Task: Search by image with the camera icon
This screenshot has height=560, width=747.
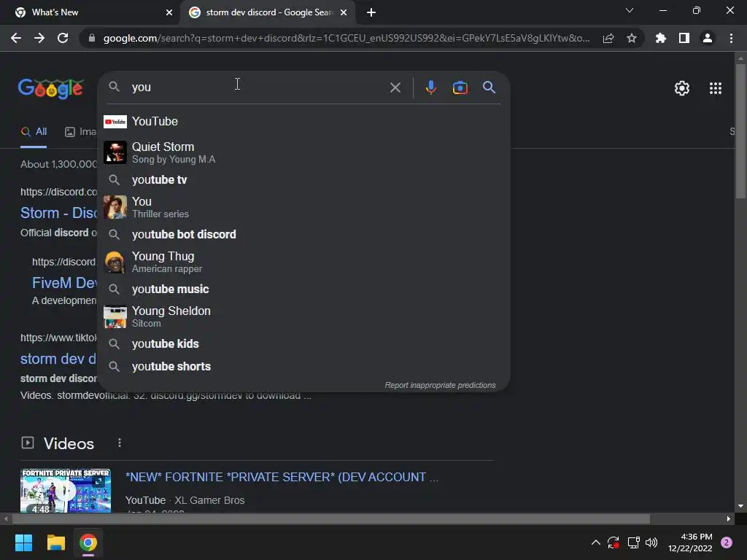Action: (x=460, y=87)
